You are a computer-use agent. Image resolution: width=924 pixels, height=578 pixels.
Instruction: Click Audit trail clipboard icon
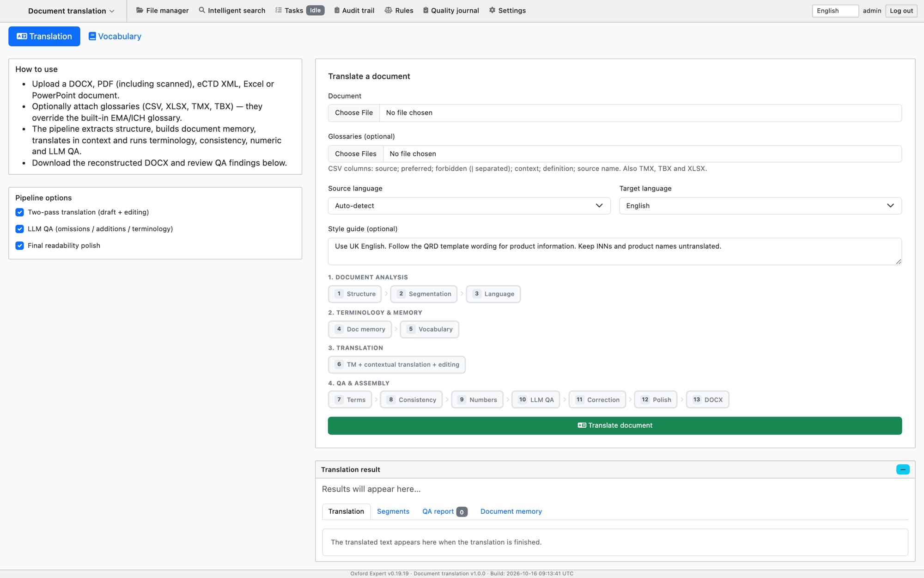pyautogui.click(x=337, y=10)
